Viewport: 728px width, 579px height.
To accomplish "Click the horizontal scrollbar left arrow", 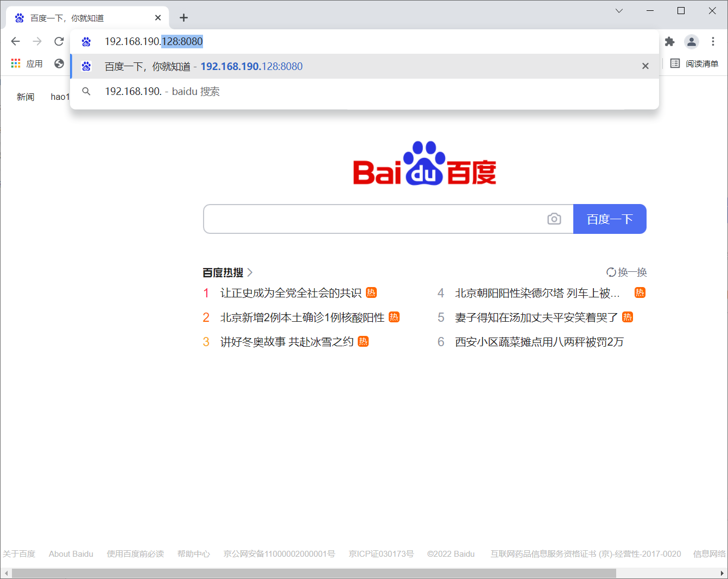I will coord(6,574).
